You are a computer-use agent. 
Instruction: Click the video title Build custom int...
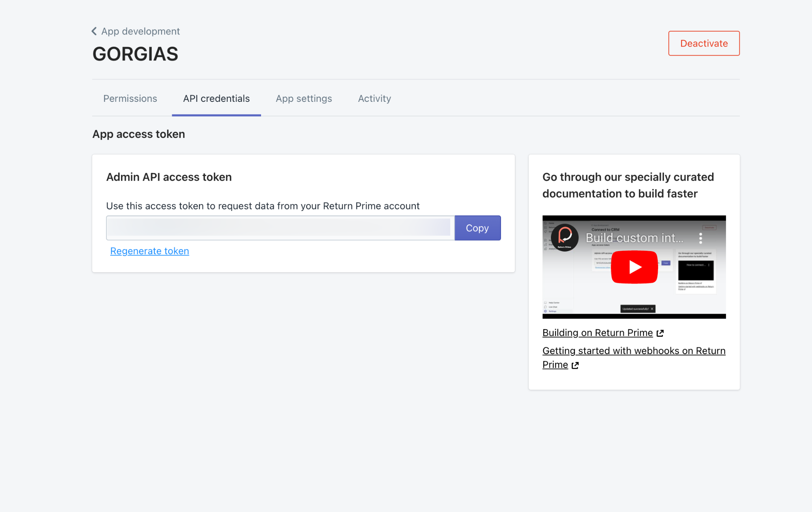tap(634, 238)
